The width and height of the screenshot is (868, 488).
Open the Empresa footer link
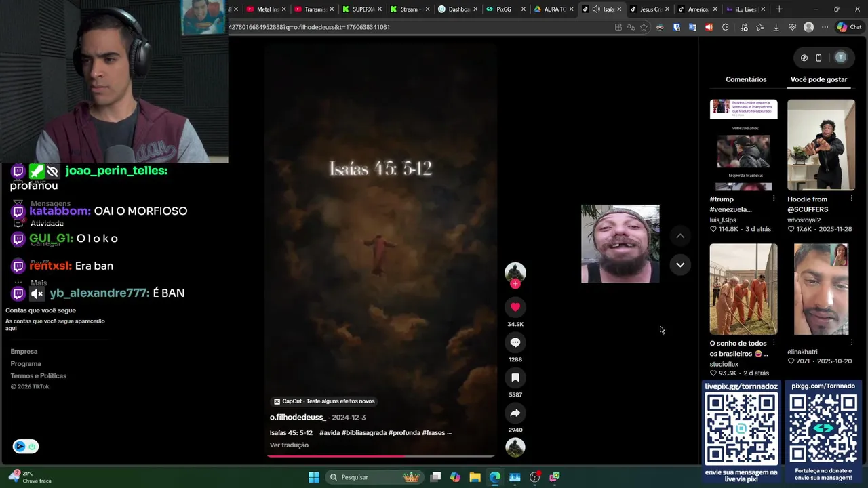pyautogui.click(x=24, y=352)
